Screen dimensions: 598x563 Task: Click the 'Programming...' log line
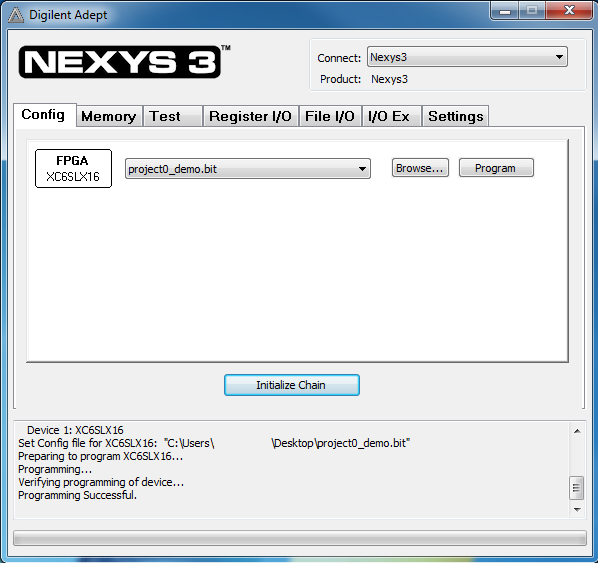click(x=55, y=469)
